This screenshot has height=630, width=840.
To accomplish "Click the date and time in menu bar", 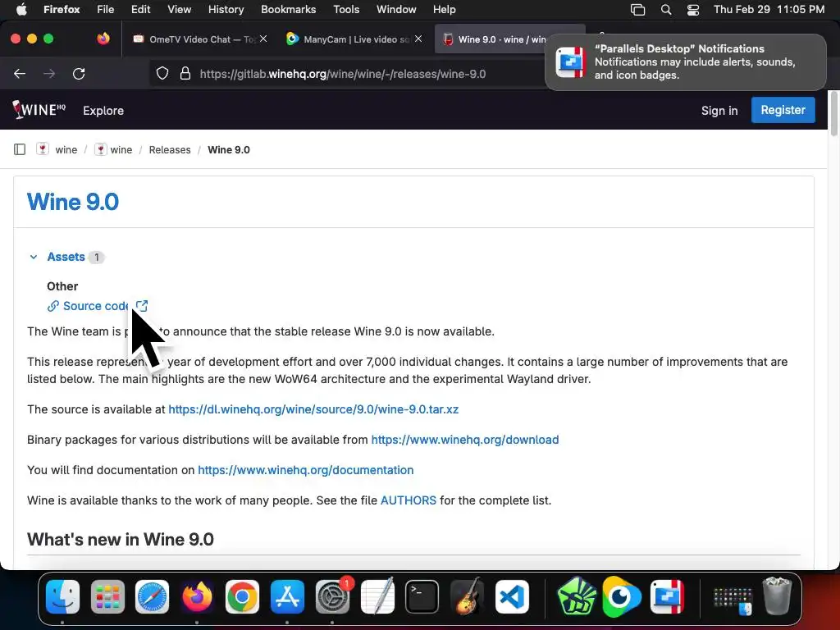I will pyautogui.click(x=769, y=9).
